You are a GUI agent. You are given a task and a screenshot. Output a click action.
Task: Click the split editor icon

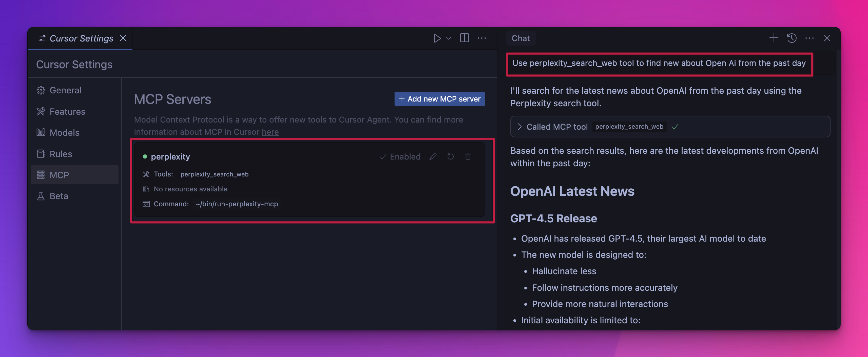(464, 38)
